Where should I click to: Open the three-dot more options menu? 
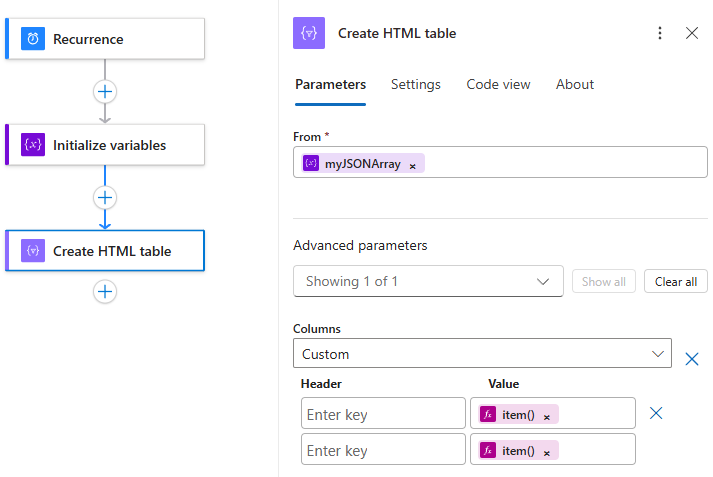pos(660,33)
